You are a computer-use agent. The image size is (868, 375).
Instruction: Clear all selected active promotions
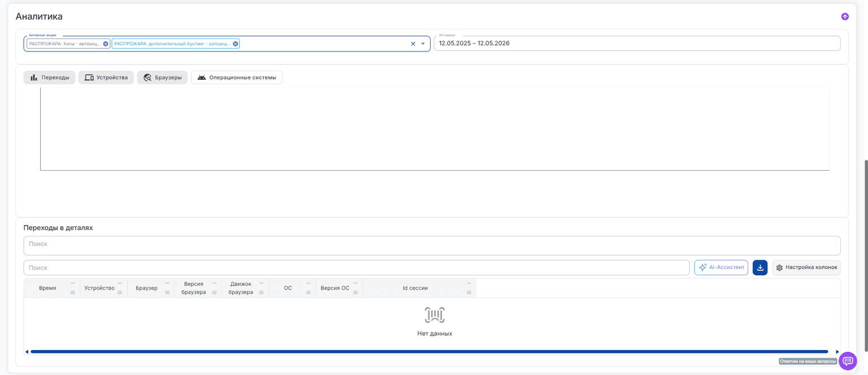tap(413, 44)
